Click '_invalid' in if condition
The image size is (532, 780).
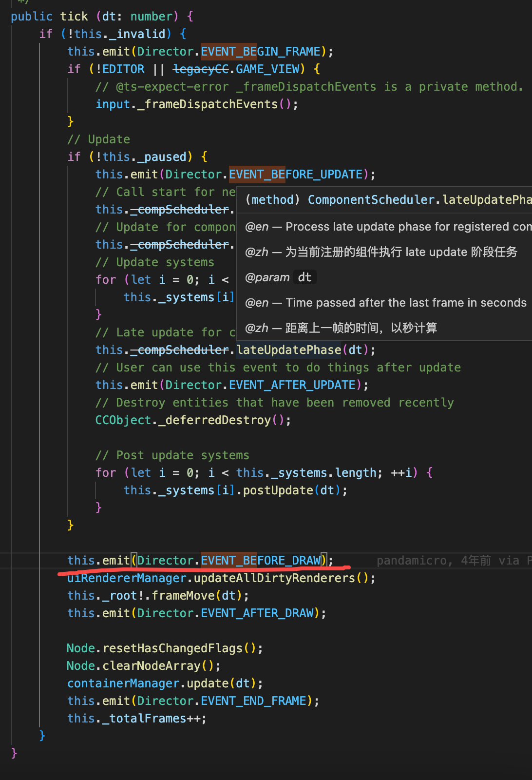(x=137, y=34)
